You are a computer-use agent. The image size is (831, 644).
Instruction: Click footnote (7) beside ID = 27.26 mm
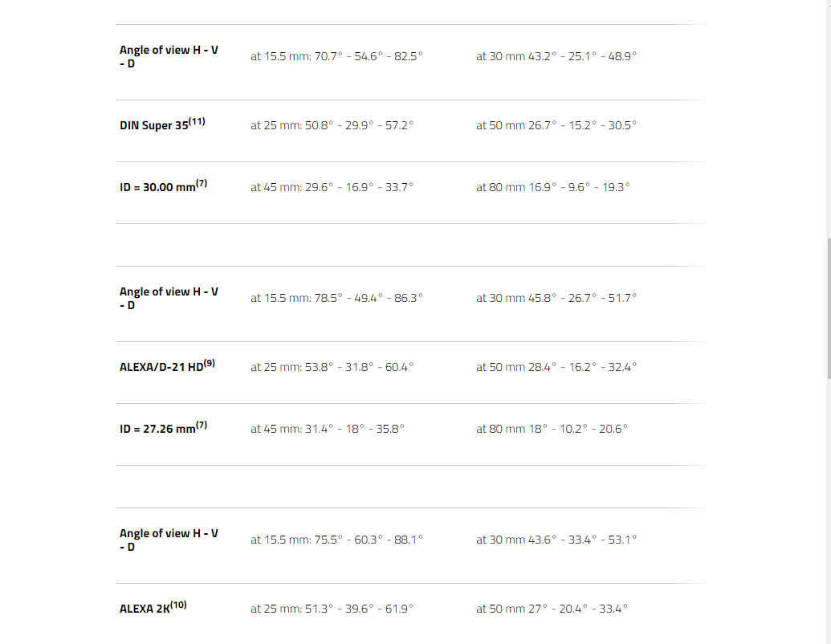pos(202,426)
